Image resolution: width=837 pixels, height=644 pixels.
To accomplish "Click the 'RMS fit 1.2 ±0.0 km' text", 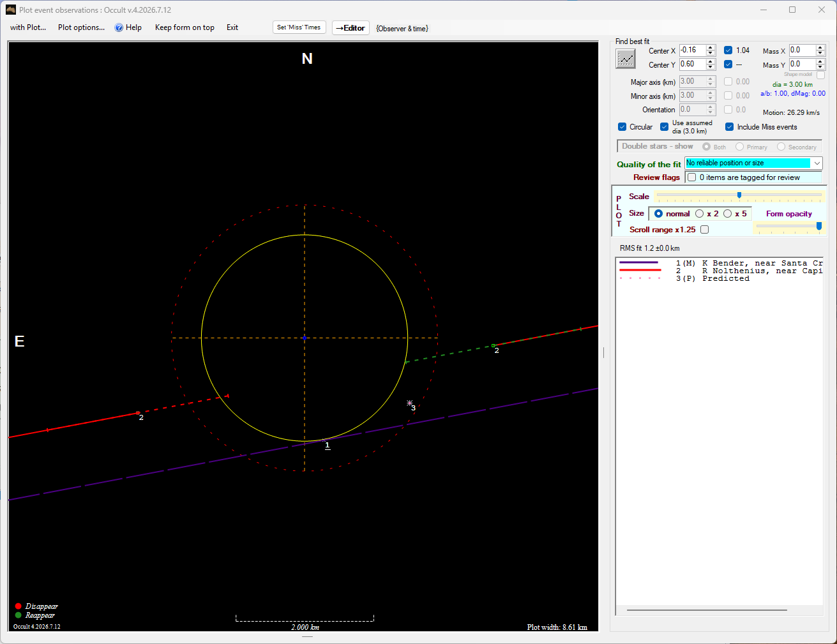I will pos(649,248).
